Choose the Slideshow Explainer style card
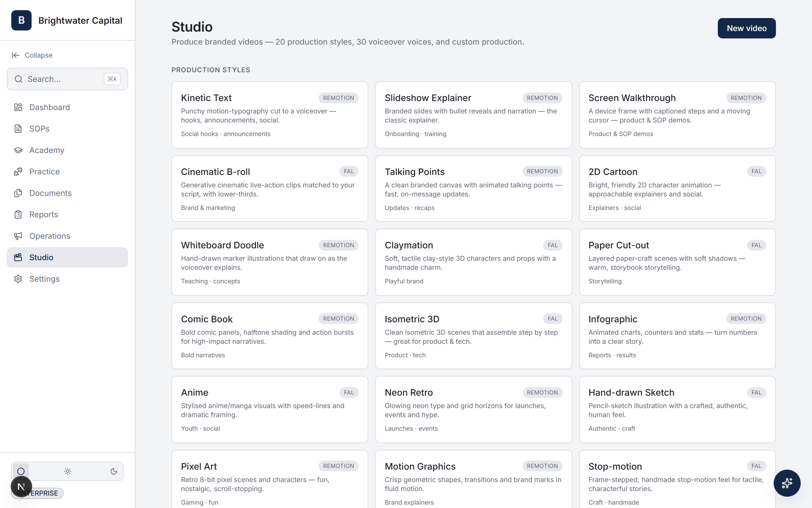 pyautogui.click(x=473, y=115)
